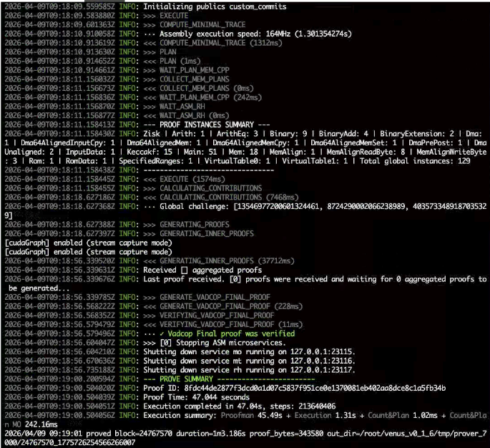Click 'Global challenge:' label
490x448 pixels.
(x=195, y=206)
